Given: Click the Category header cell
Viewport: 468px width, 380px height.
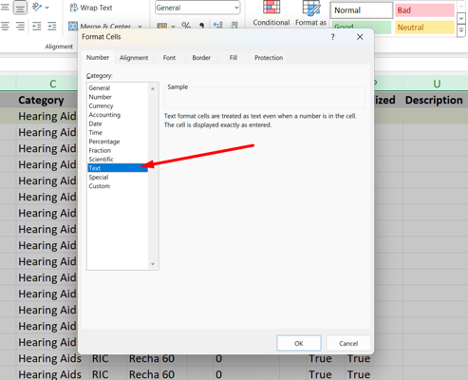Looking at the screenshot, I should coord(47,100).
